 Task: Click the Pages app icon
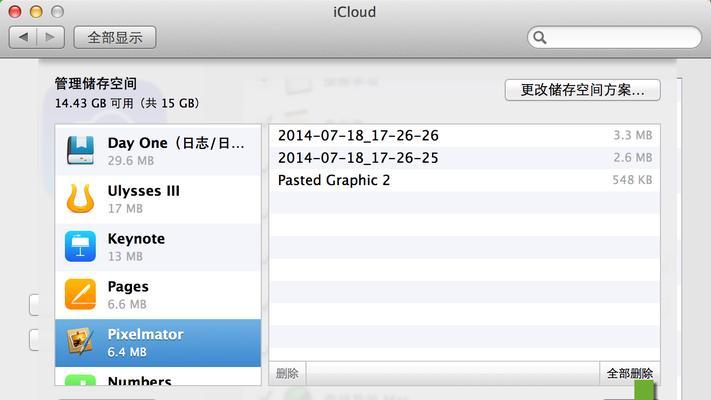coord(80,294)
